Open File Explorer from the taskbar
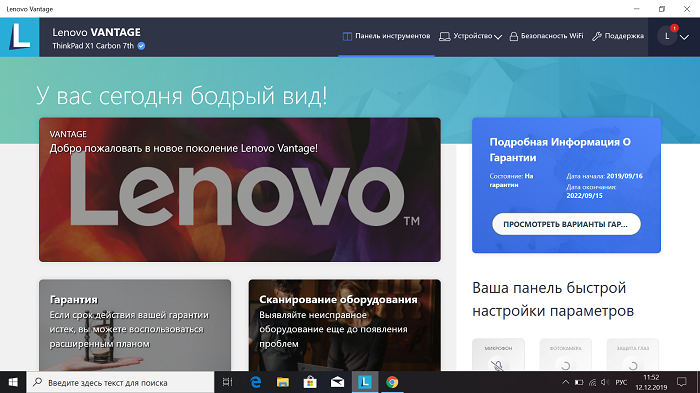700x393 pixels. click(x=283, y=382)
